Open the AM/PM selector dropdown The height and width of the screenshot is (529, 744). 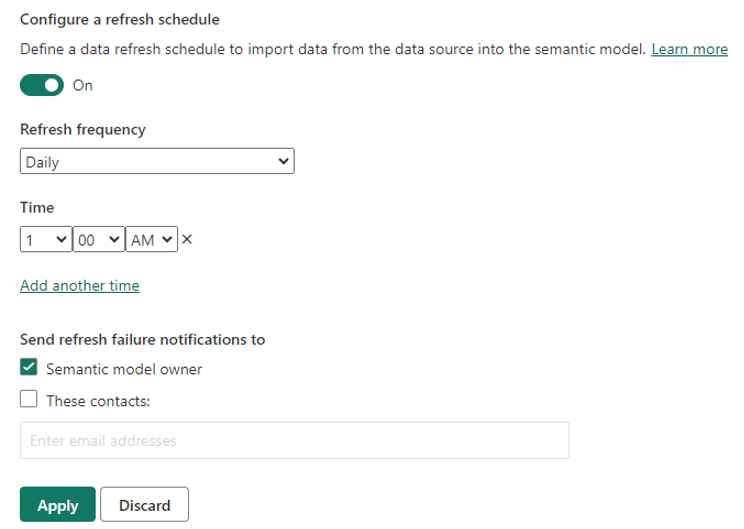click(x=152, y=240)
